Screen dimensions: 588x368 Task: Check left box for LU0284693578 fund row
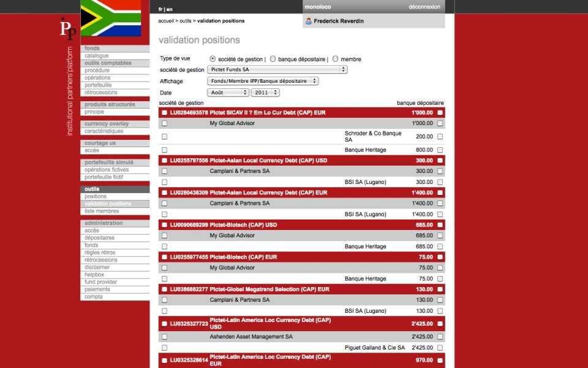click(x=164, y=113)
